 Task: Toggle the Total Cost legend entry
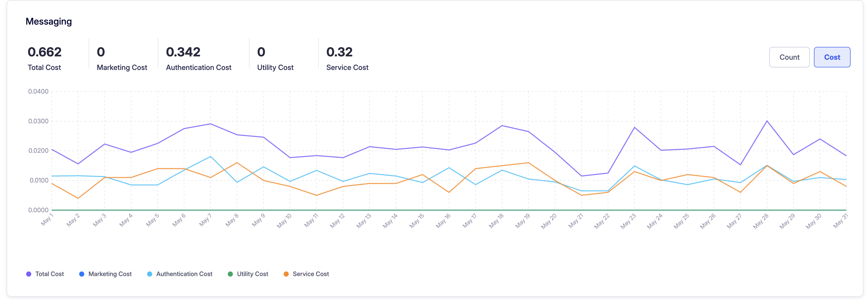click(45, 274)
